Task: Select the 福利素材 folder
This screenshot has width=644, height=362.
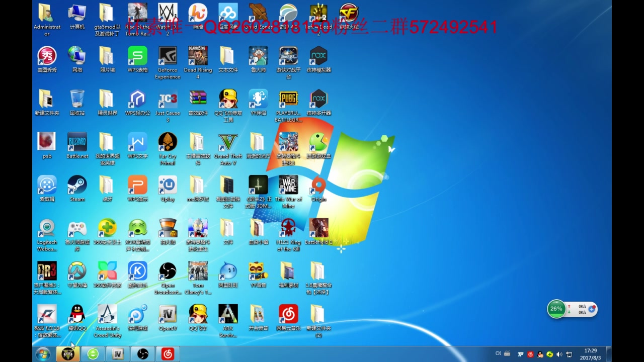Action: (288, 275)
